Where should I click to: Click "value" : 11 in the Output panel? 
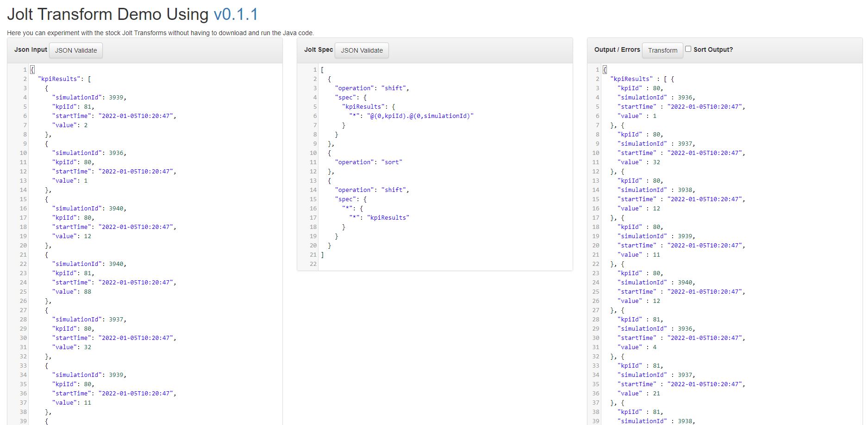tap(639, 255)
